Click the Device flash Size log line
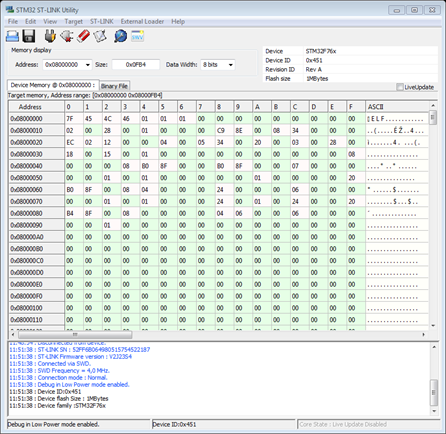446x434 pixels. 59,399
